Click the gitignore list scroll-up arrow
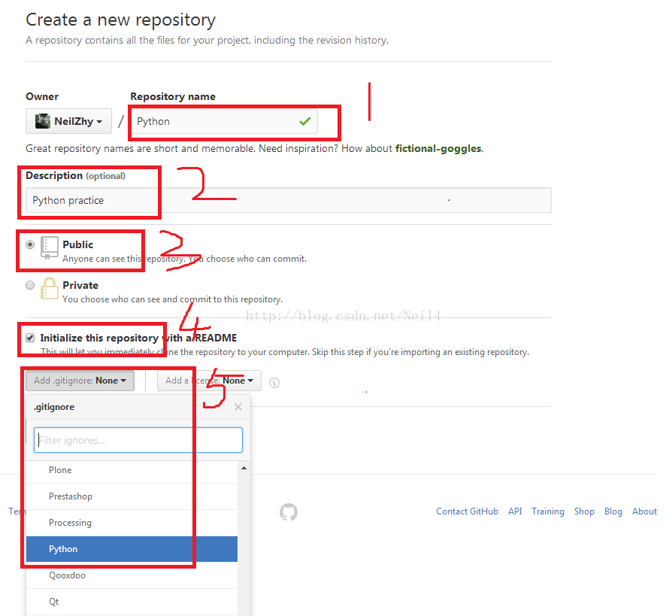This screenshot has width=672, height=616. coord(244,468)
